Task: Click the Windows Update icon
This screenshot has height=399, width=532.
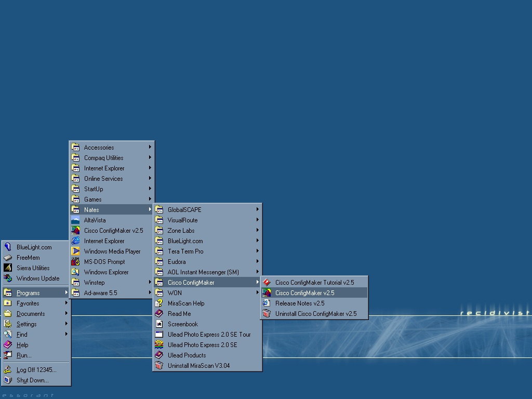Action: 8,278
